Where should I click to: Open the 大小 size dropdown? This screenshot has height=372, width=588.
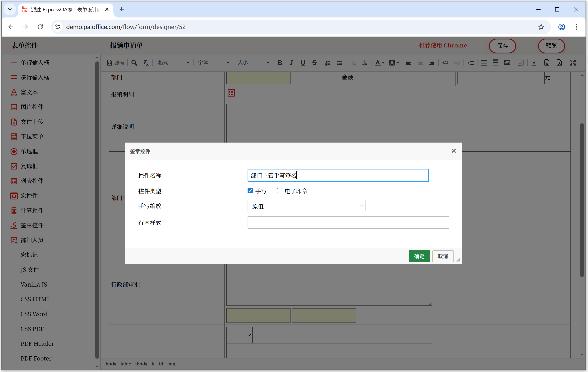pos(253,63)
